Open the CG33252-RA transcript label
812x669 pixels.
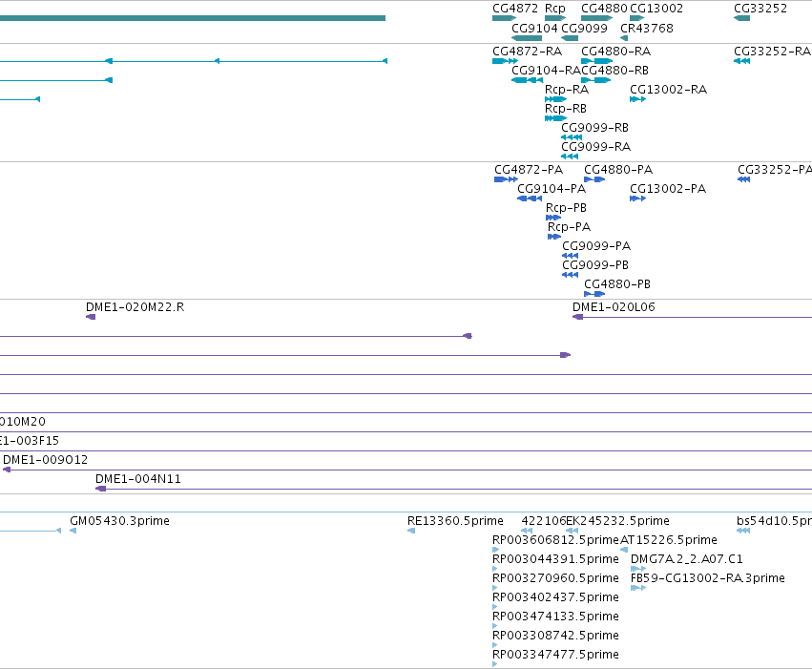tap(772, 52)
